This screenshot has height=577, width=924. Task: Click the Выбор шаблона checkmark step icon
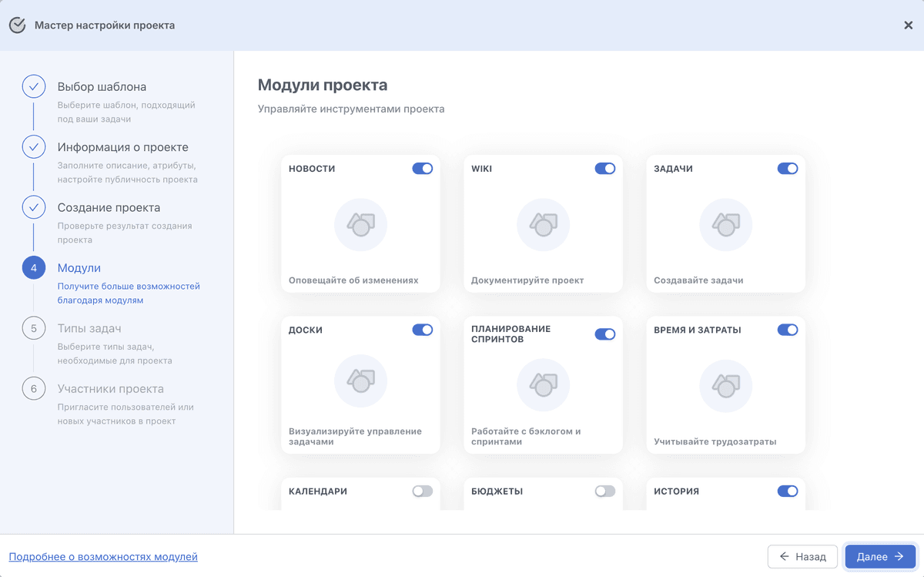pos(34,87)
